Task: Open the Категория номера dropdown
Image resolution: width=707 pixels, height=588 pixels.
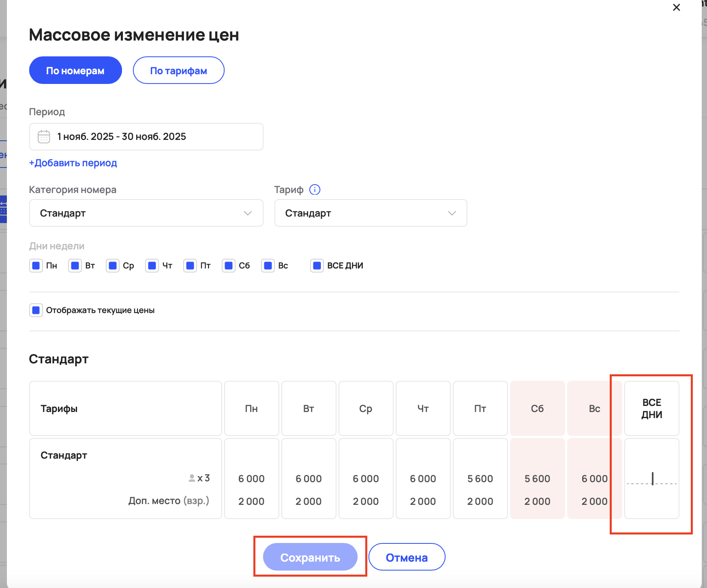Action: pos(146,213)
